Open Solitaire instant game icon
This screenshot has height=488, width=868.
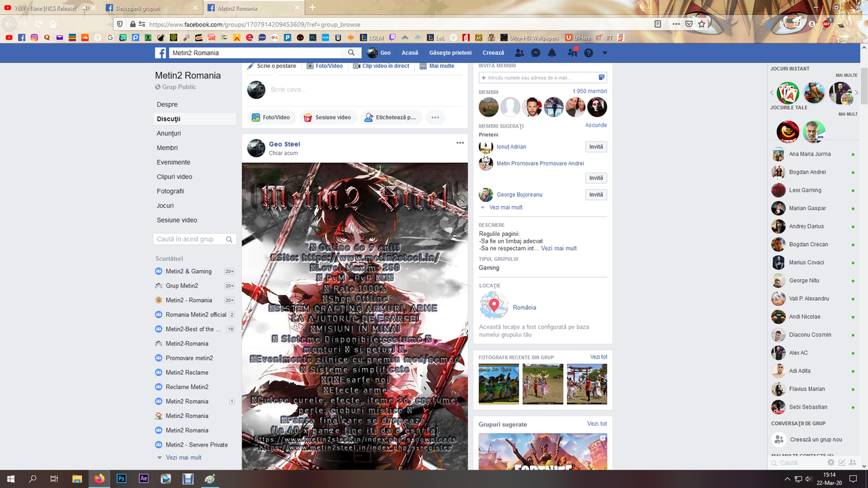tap(788, 93)
